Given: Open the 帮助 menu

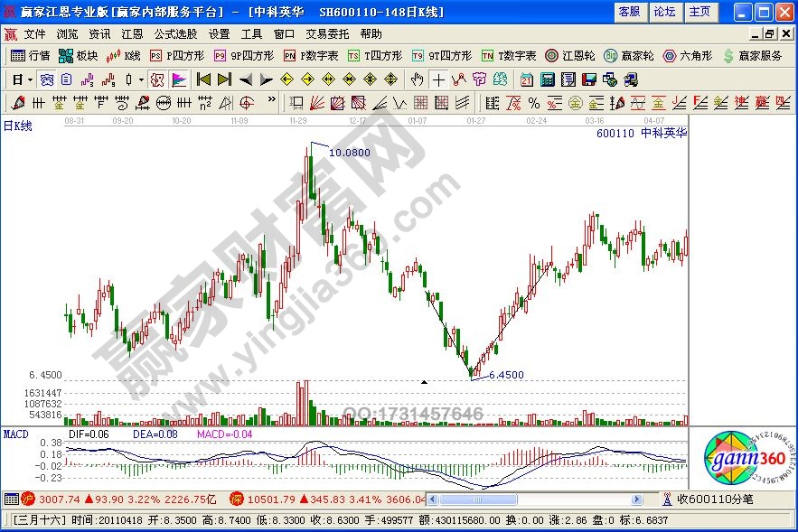Looking at the screenshot, I should [371, 34].
